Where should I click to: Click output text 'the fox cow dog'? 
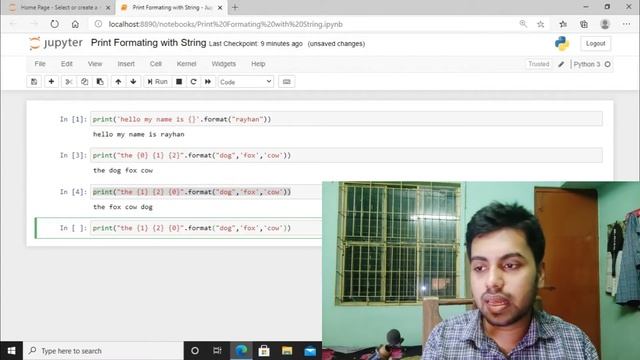(123, 207)
